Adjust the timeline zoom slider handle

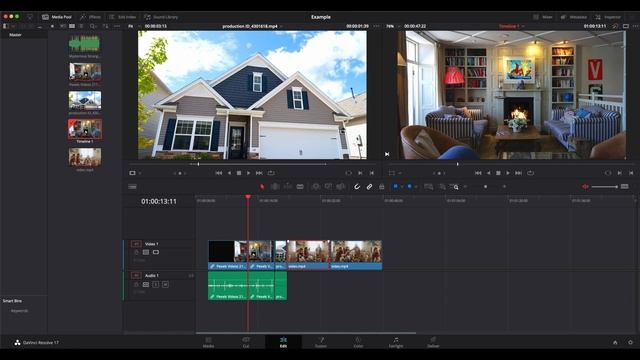485,187
